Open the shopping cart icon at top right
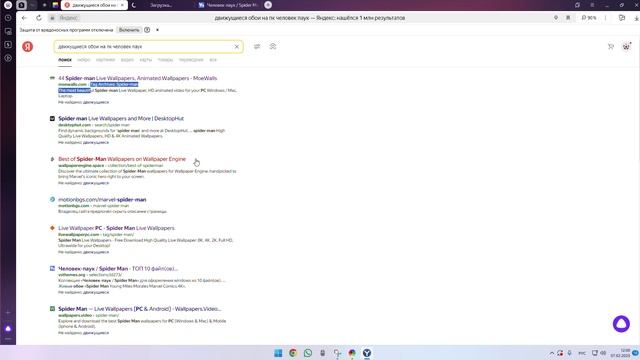640x360 pixels. click(x=611, y=47)
